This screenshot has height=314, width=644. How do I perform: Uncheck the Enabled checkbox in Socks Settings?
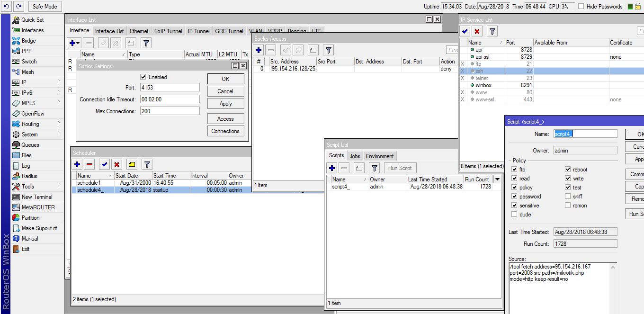click(x=143, y=77)
